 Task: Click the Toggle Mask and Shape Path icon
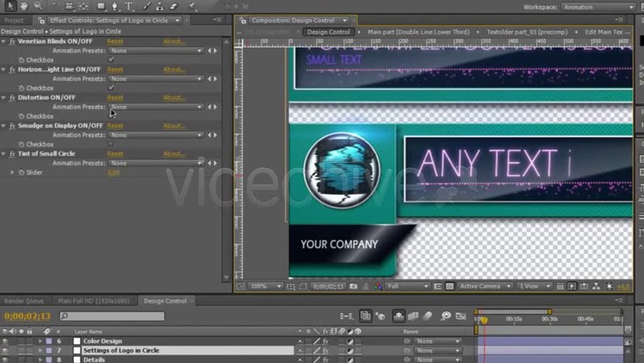[303, 286]
